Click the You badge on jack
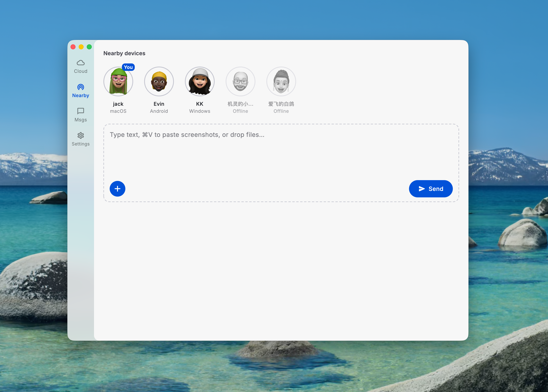The width and height of the screenshot is (548, 392). (x=128, y=67)
